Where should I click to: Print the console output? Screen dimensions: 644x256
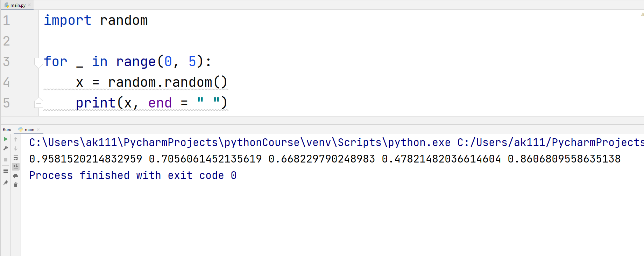(x=16, y=176)
